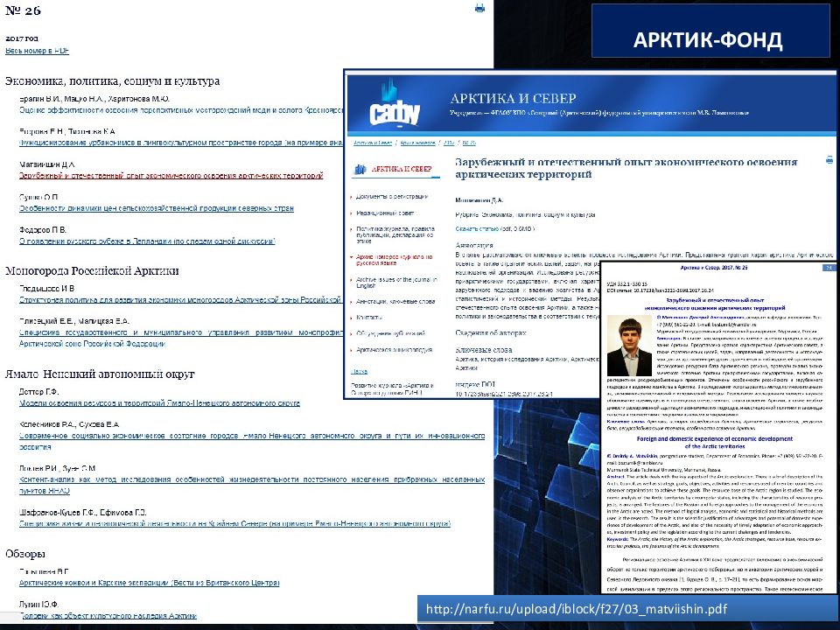Click the Russian article title in the PDF page
Viewport: 840px width, 630px height.
[x=715, y=304]
